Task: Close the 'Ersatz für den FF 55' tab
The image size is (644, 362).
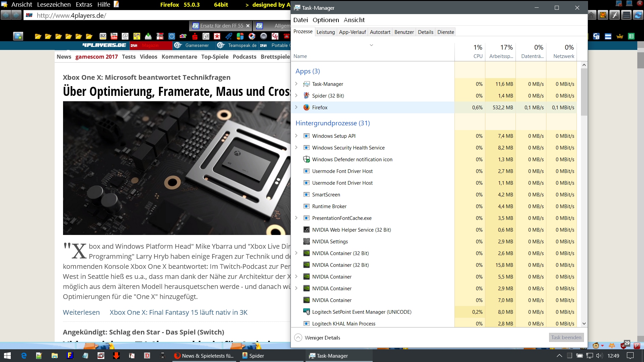Action: (248, 26)
